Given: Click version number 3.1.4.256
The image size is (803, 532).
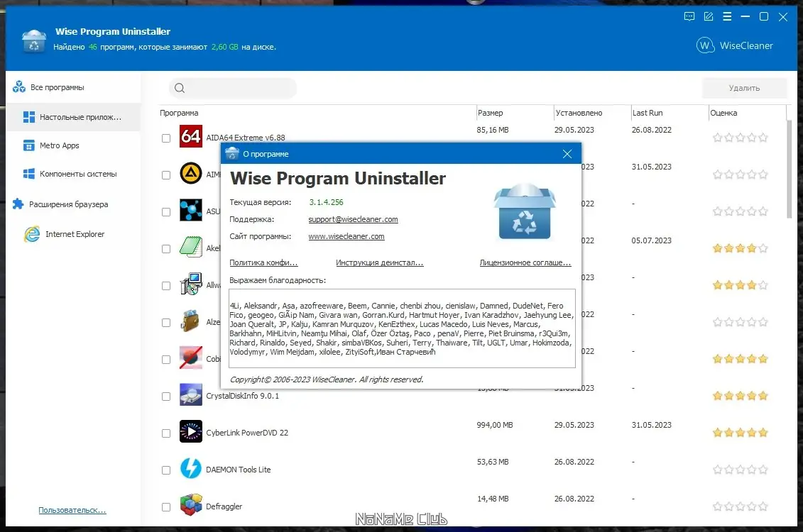Looking at the screenshot, I should click(326, 202).
